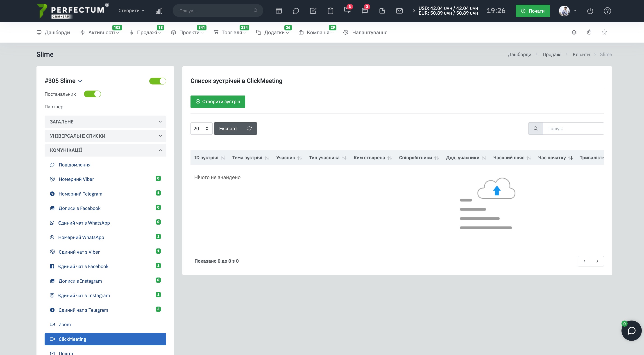Follow the Продажі breadcrumb link

coord(552,55)
